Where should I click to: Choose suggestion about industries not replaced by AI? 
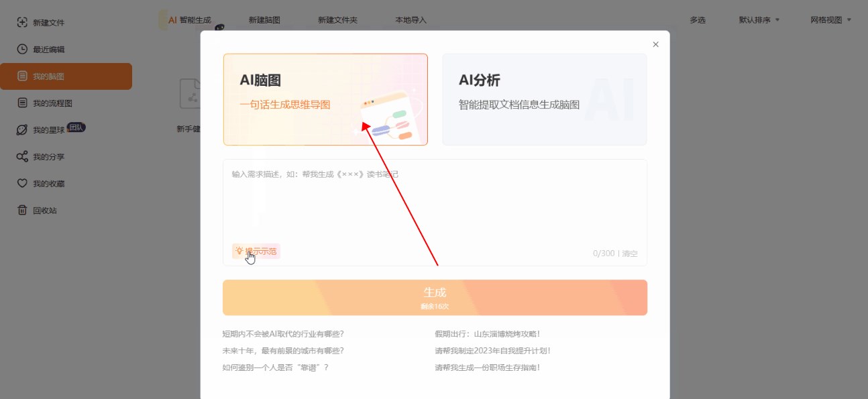coord(283,334)
